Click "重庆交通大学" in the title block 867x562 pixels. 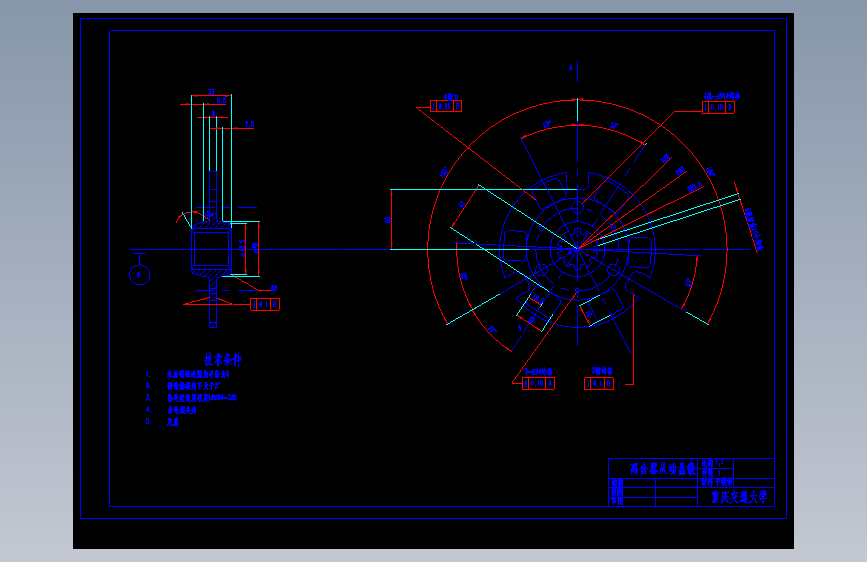[739, 497]
